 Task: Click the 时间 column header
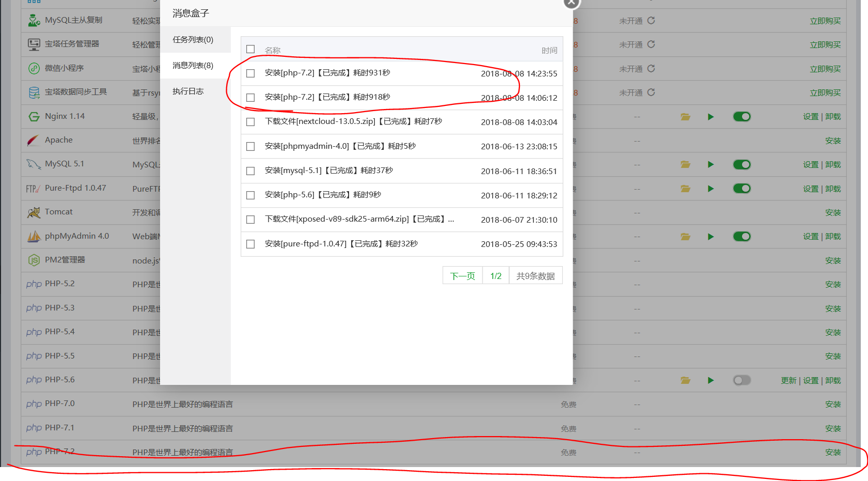click(549, 51)
